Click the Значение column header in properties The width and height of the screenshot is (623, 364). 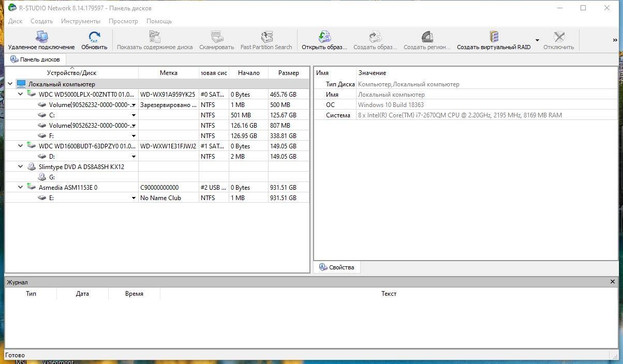pyautogui.click(x=372, y=73)
